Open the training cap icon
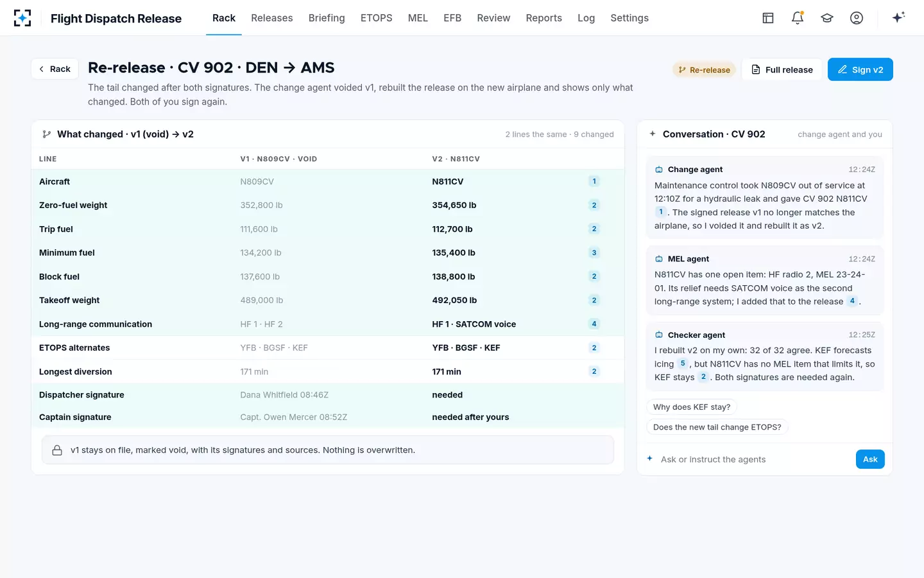This screenshot has height=578, width=924. (827, 18)
